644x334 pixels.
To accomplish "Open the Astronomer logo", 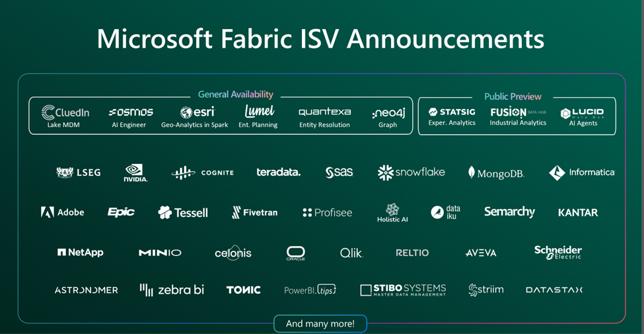I will [x=87, y=290].
